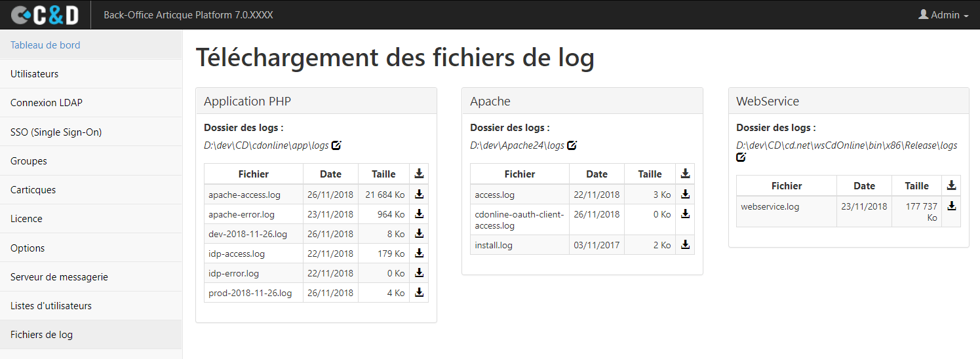Open the Licence page

pos(26,219)
